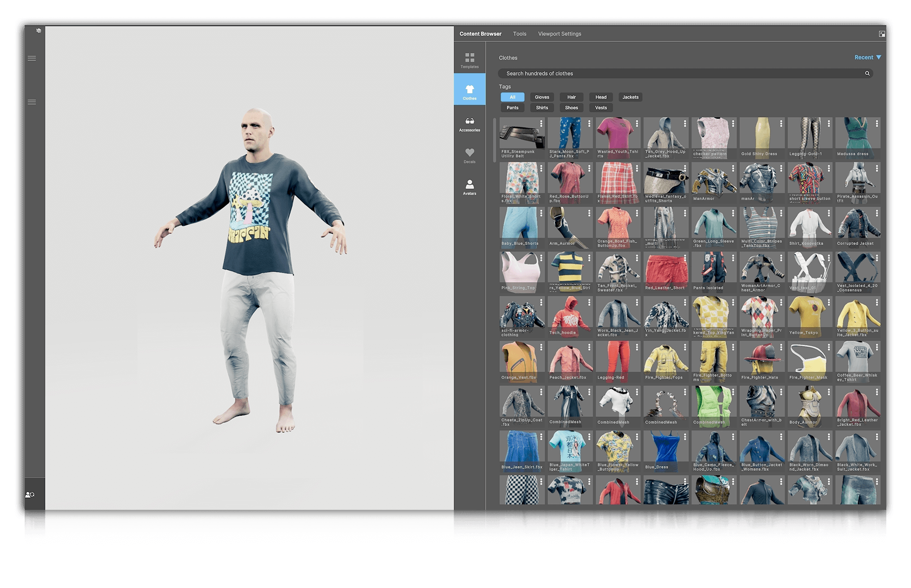Enable the Jackets tag filter
This screenshot has width=911, height=588.
point(631,97)
